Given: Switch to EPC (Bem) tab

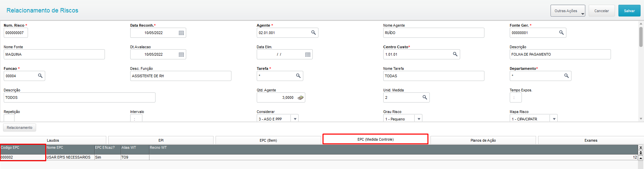Looking at the screenshot, I should (x=268, y=140).
